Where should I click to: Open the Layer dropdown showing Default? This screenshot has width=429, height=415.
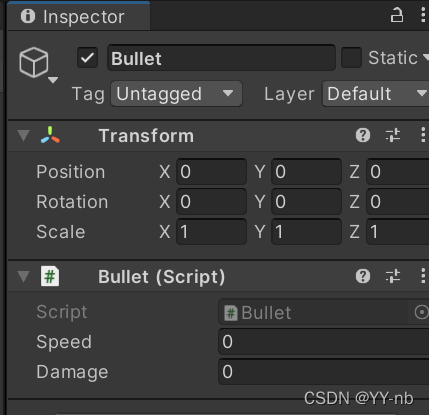point(375,94)
